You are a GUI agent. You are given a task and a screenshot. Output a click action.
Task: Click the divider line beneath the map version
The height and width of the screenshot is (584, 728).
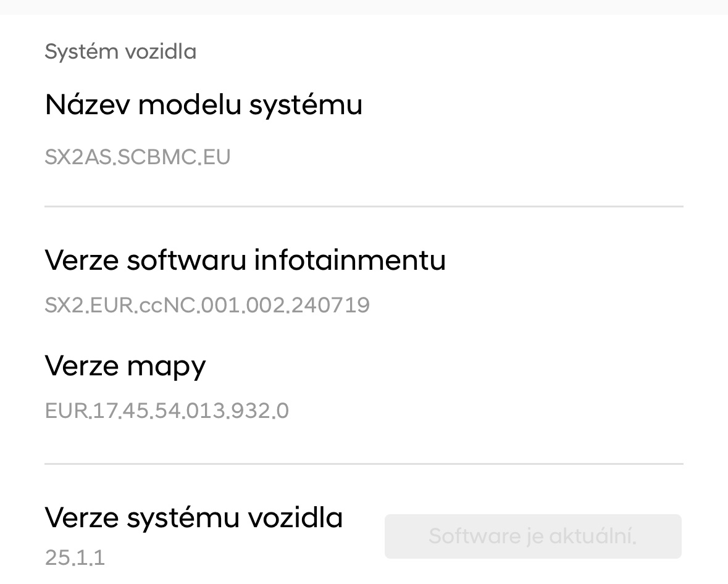coord(364,463)
